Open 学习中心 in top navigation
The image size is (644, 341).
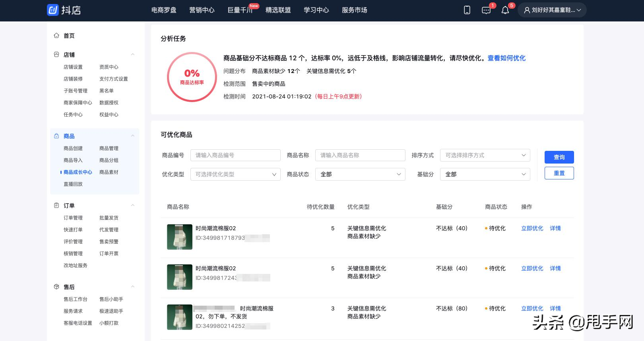316,10
